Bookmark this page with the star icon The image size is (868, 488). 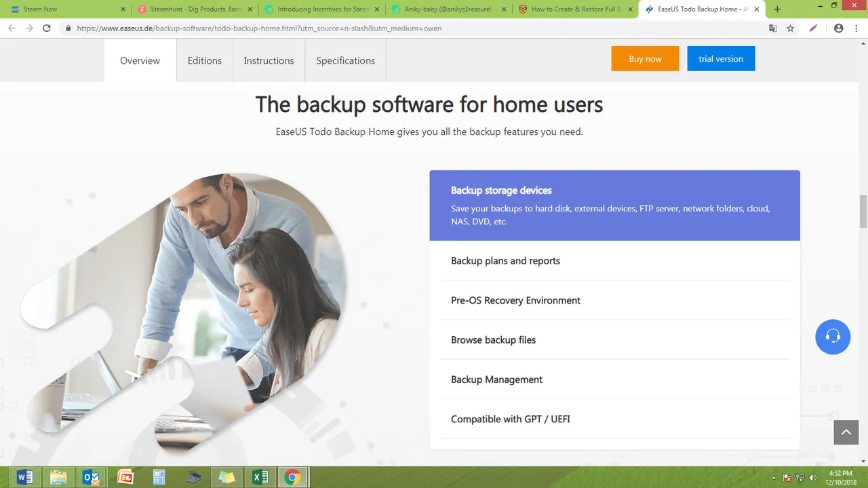791,28
